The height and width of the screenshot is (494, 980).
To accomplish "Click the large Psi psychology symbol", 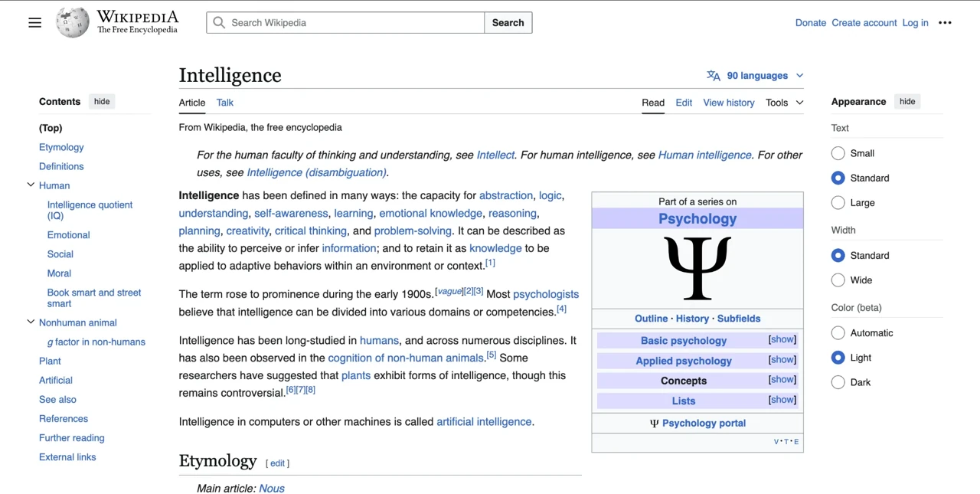I will (697, 268).
